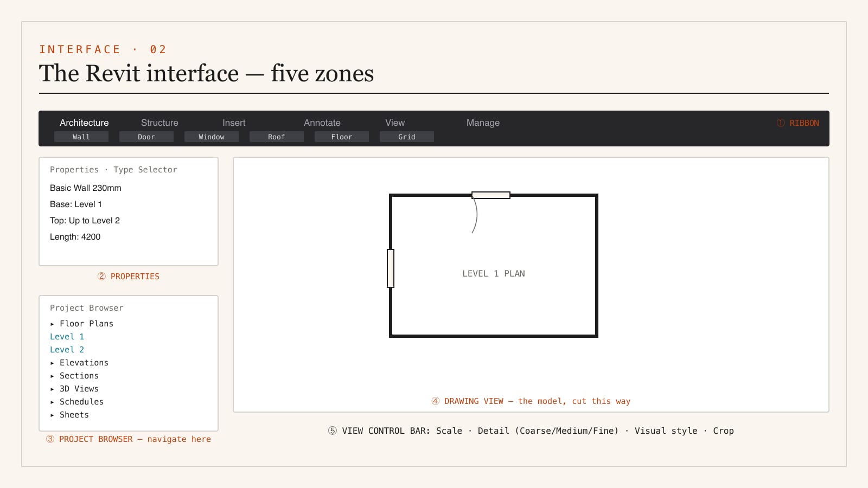Switch to the Architecture ribbon tab
The width and height of the screenshot is (868, 488).
point(84,123)
